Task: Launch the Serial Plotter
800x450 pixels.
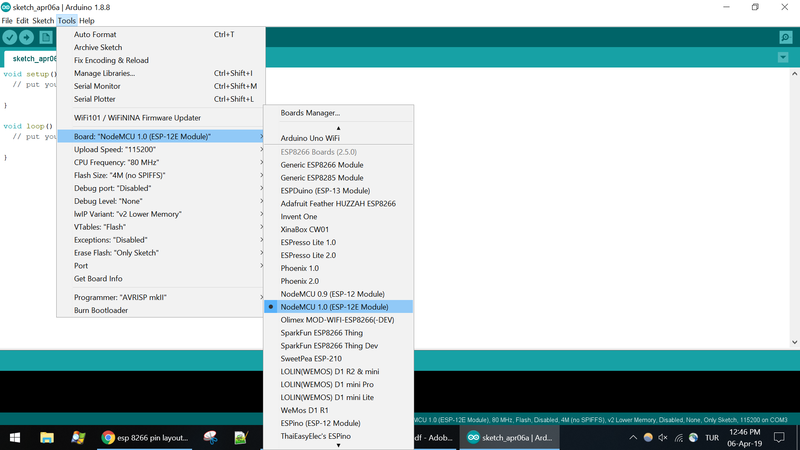Action: pyautogui.click(x=161, y=99)
